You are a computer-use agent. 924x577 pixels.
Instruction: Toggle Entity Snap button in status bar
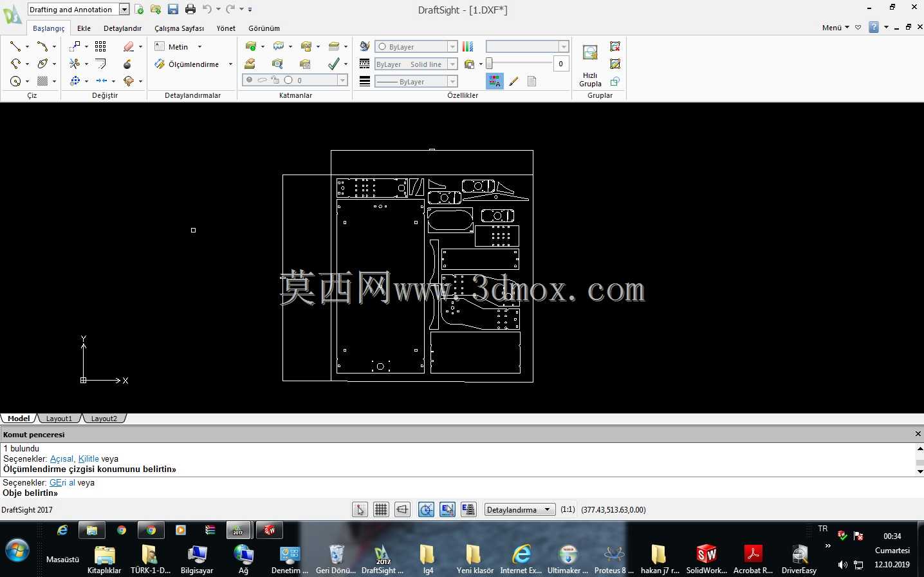point(447,509)
